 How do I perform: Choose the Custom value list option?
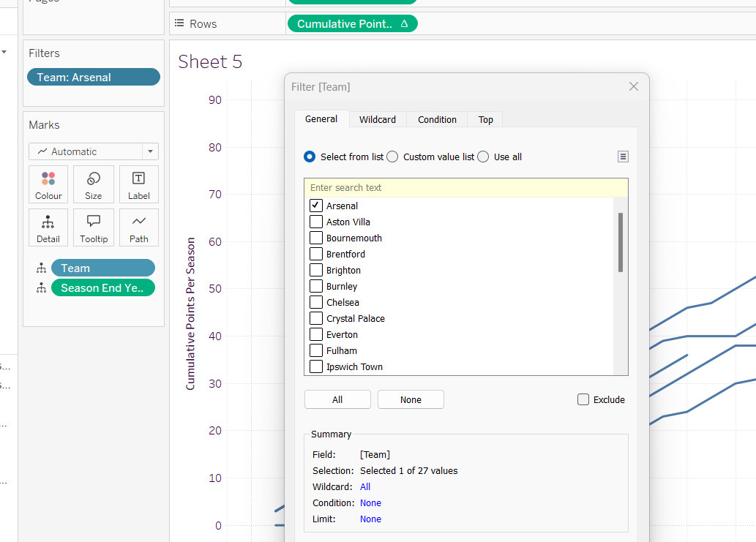[392, 157]
